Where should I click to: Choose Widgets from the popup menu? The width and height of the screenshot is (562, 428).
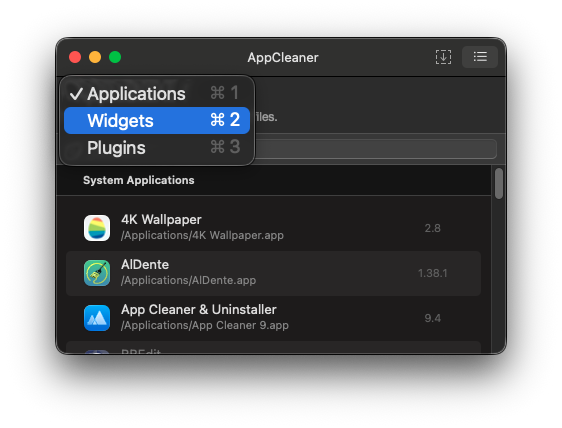(x=157, y=120)
